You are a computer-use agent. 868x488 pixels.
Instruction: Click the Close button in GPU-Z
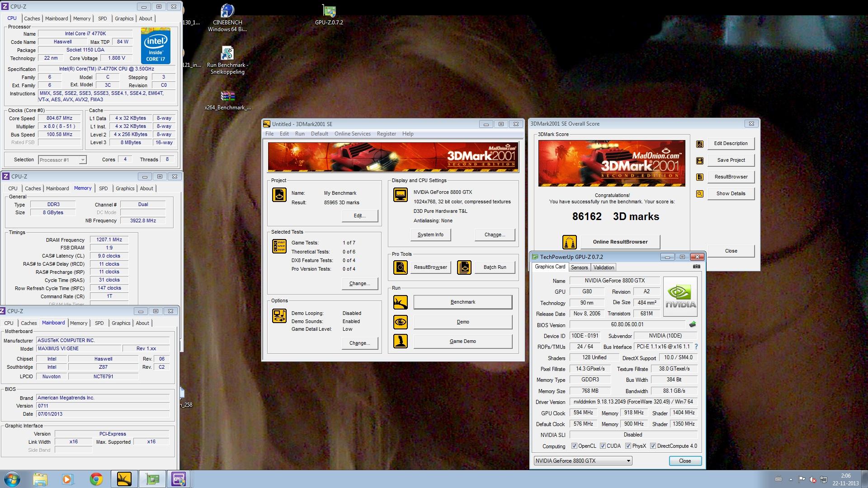[x=685, y=461]
